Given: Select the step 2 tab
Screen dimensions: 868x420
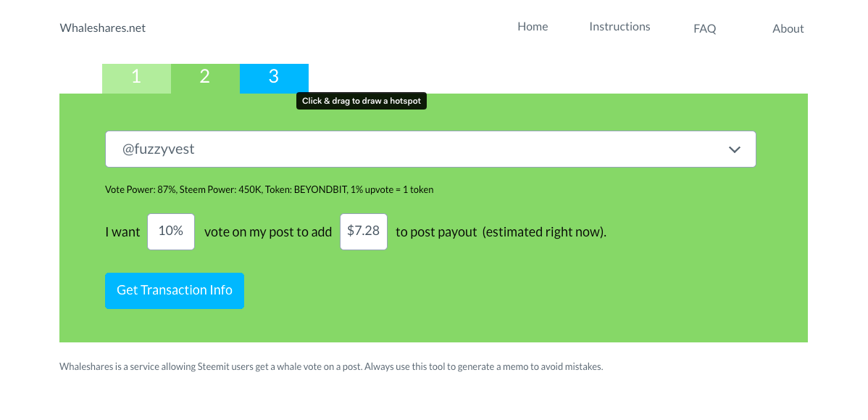Looking at the screenshot, I should (205, 78).
